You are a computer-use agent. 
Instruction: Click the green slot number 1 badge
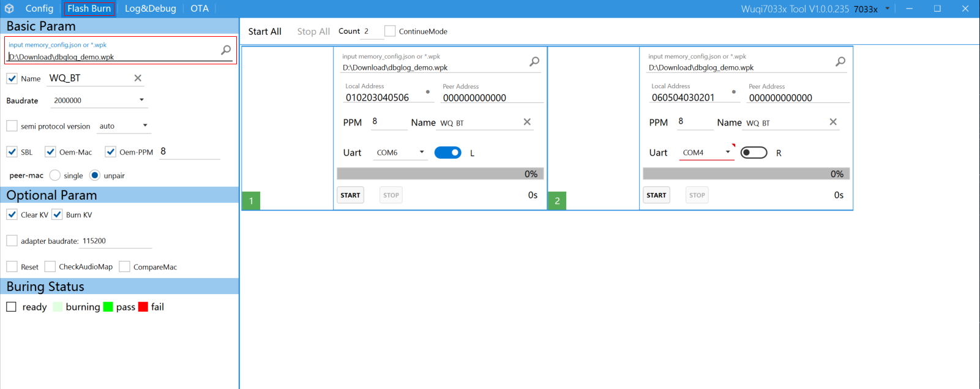click(251, 201)
